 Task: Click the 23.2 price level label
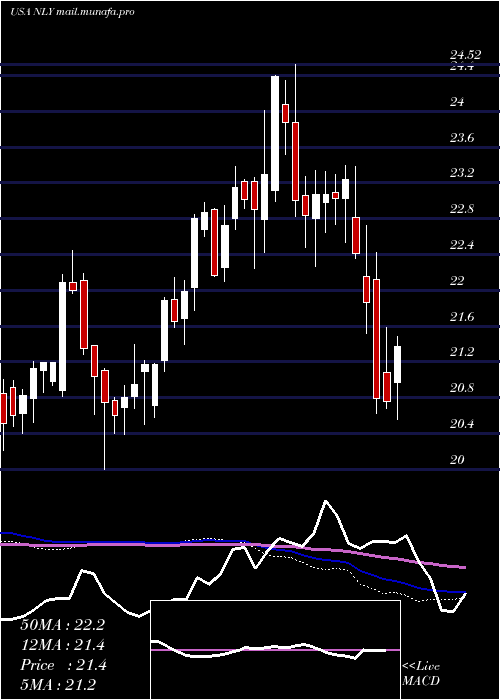(462, 173)
